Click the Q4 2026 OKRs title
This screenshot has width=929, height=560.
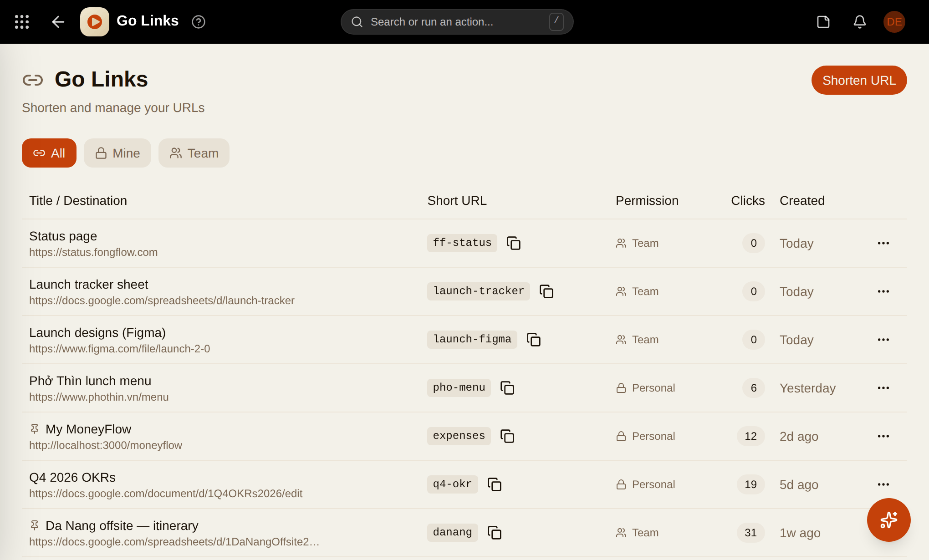72,478
